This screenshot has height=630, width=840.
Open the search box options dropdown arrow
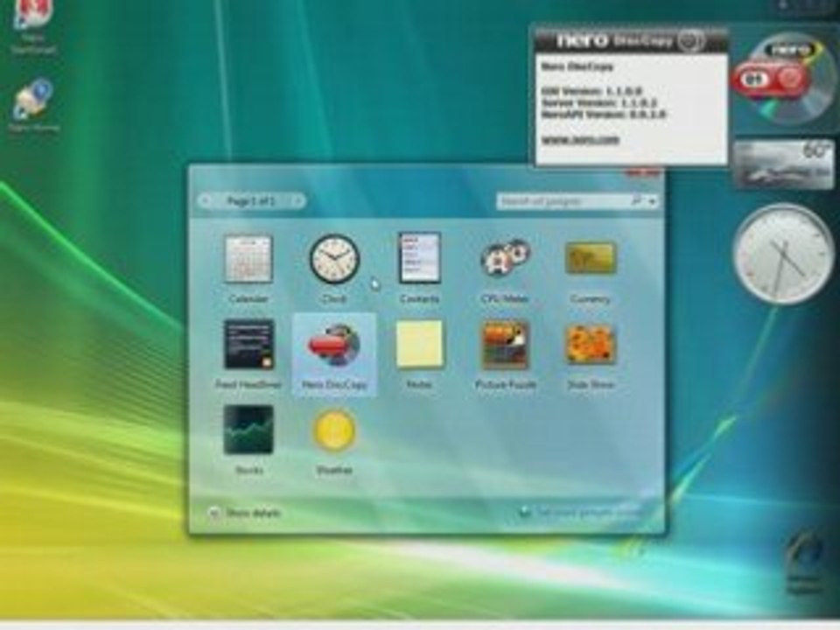click(652, 201)
